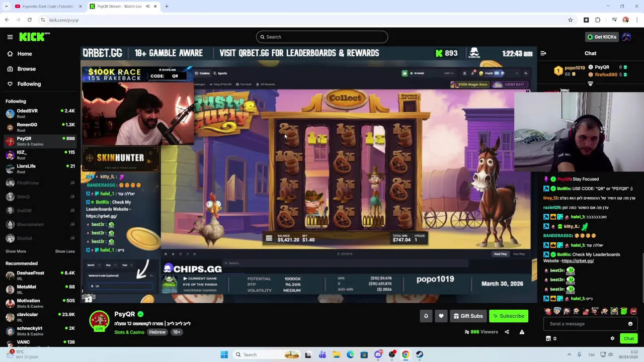Go back in Chrome navigation
This screenshot has height=362, width=644.
(x=7, y=20)
